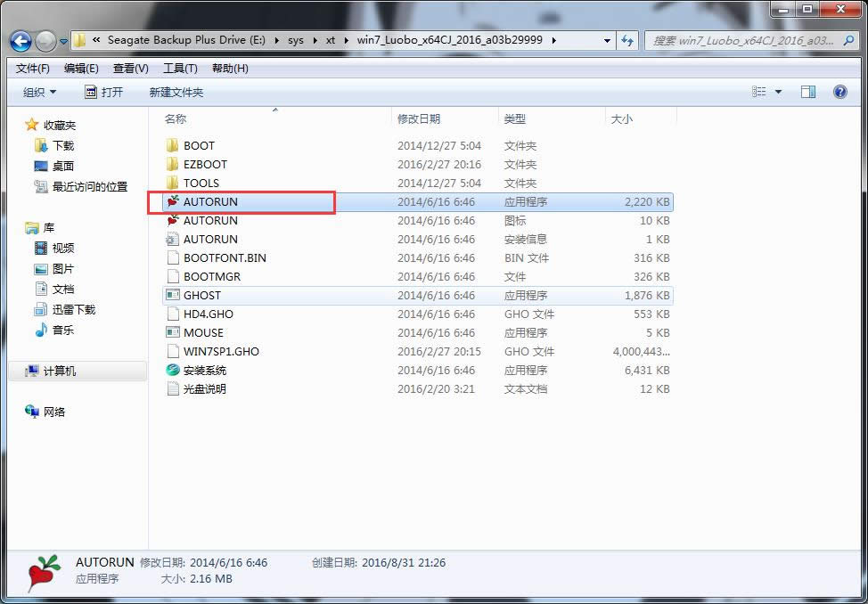Click the AUTORUN radish icon in the details pane
Image resolution: width=868 pixels, height=604 pixels.
pos(43,572)
